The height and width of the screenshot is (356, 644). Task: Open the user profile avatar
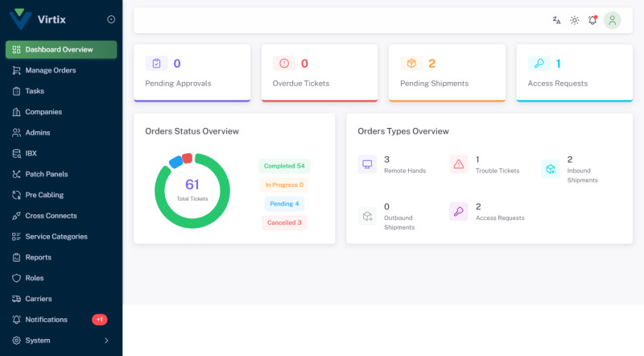[613, 20]
